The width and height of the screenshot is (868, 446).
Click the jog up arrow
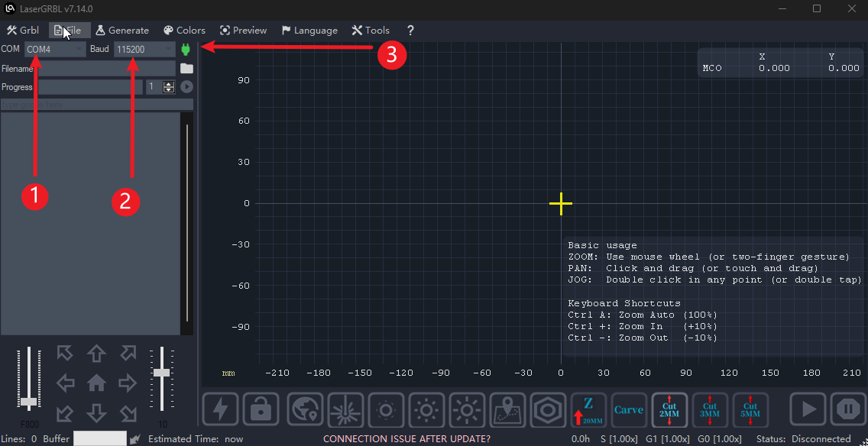coord(96,353)
